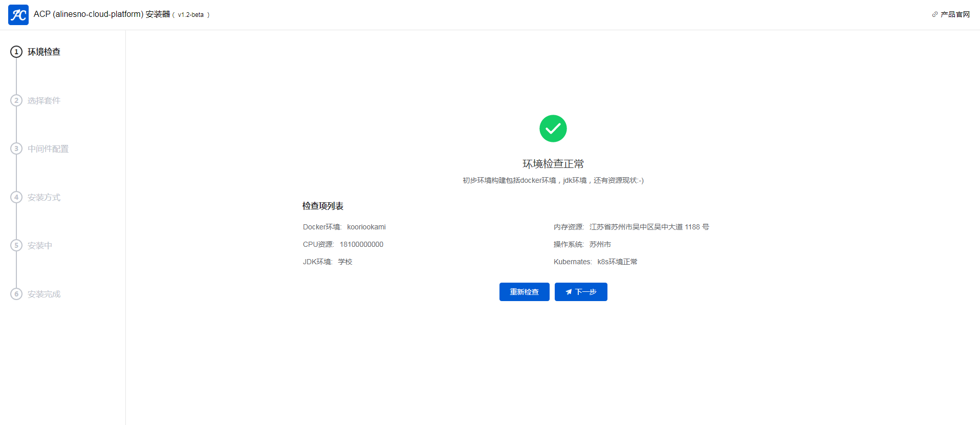This screenshot has width=980, height=425.
Task: Click the step 6 circle icon
Action: pyautogui.click(x=16, y=294)
